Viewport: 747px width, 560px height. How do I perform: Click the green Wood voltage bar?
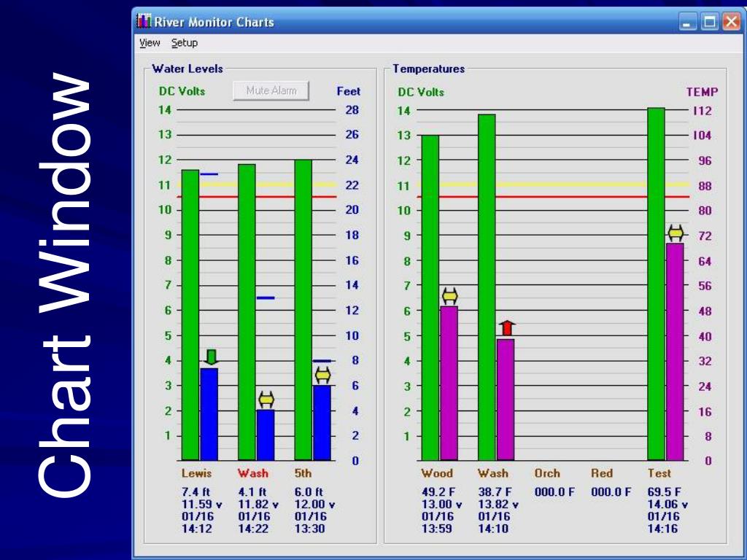430,297
